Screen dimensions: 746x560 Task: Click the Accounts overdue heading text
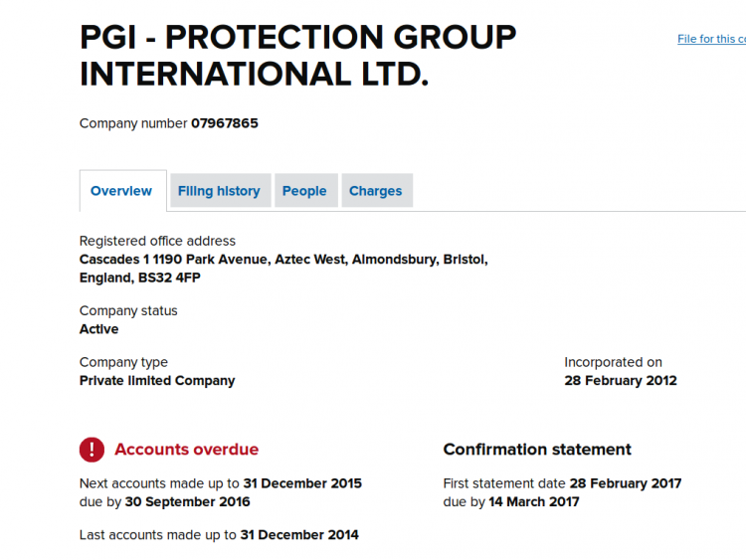click(x=187, y=450)
